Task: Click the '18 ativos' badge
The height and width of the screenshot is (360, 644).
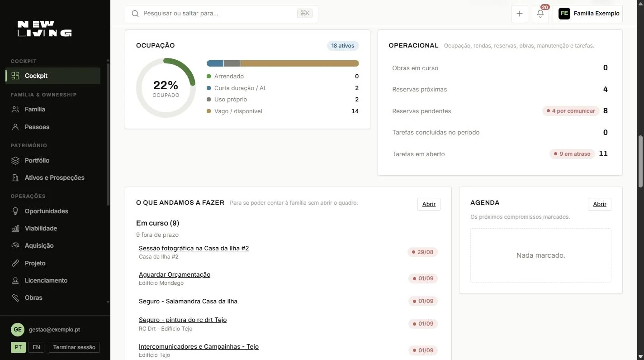Action: coord(343,46)
